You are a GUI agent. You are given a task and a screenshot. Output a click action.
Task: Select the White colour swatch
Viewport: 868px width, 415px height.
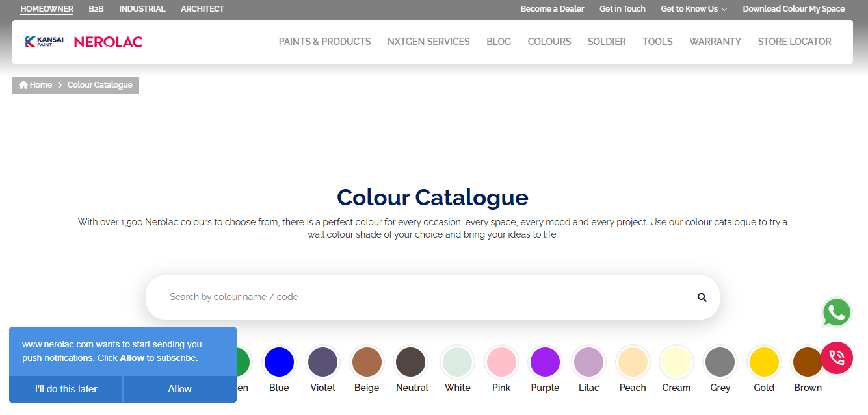click(x=457, y=362)
